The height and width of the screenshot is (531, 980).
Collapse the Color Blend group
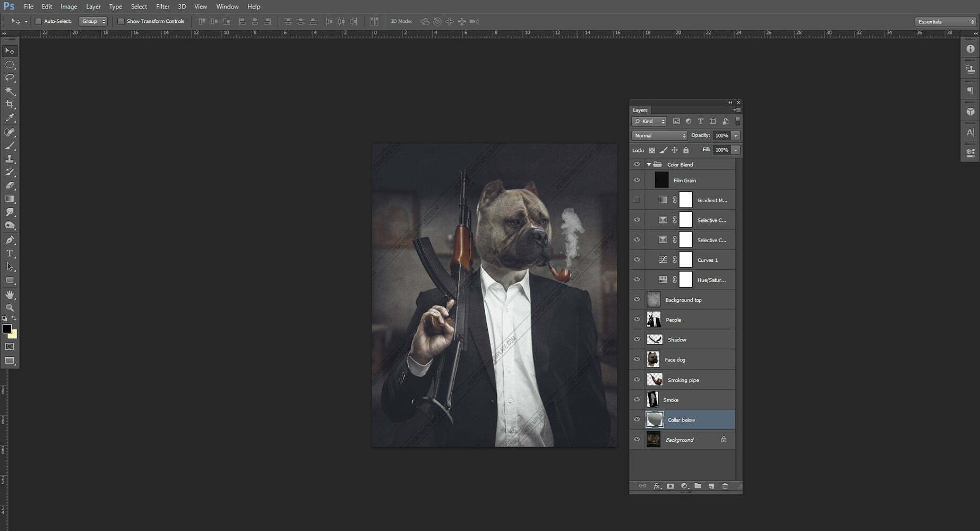649,165
